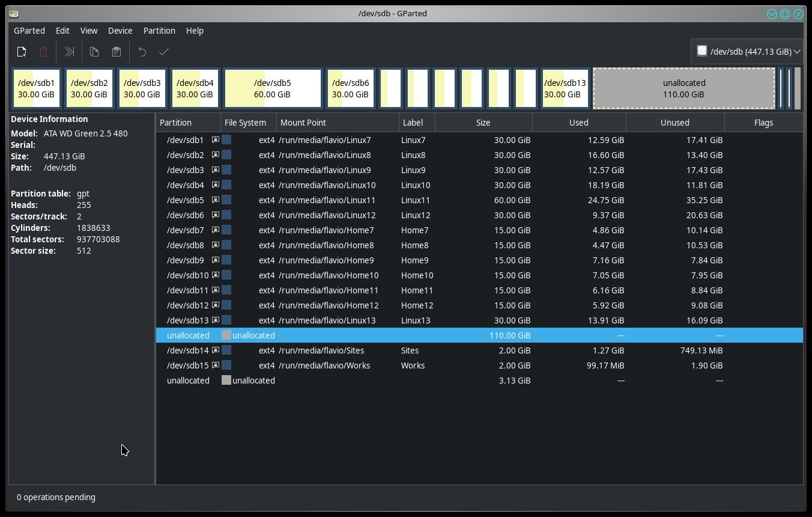The height and width of the screenshot is (517, 812).
Task: Click the New partition toolbar icon
Action: click(22, 52)
